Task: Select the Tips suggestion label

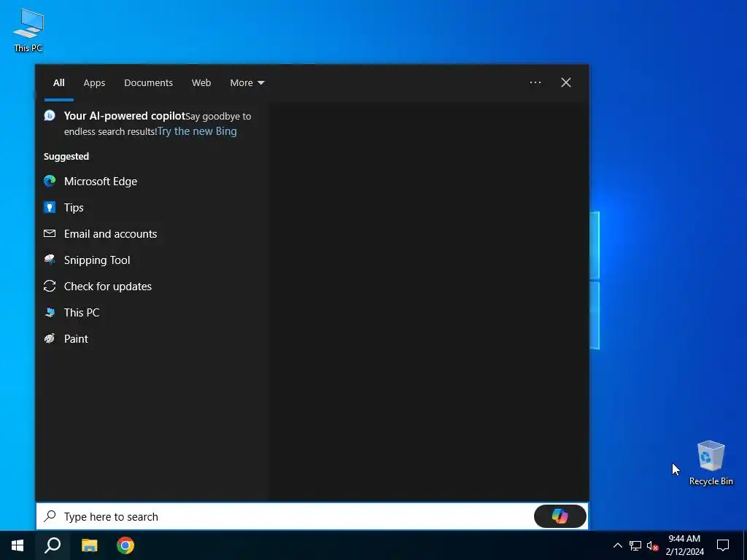Action: 74,207
